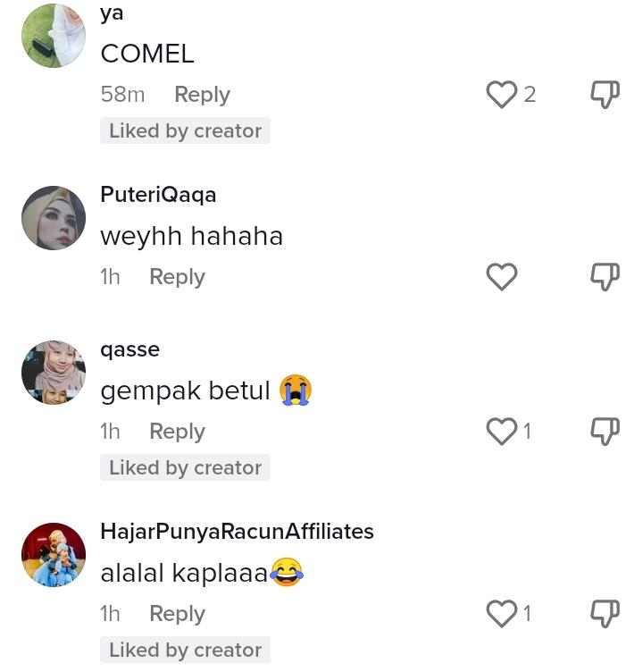The height and width of the screenshot is (672, 643).
Task: Like PuteriQaqa's weyhh hahaha comment
Action: (502, 277)
